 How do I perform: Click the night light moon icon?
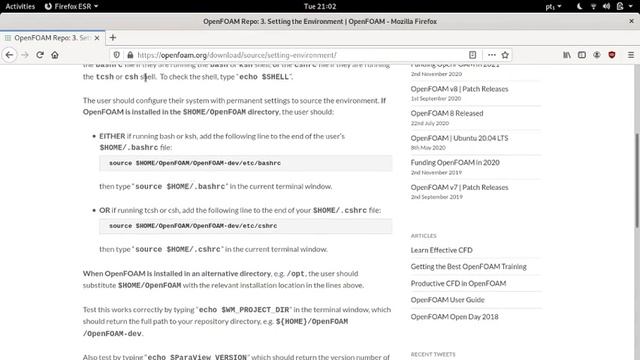(x=579, y=6)
